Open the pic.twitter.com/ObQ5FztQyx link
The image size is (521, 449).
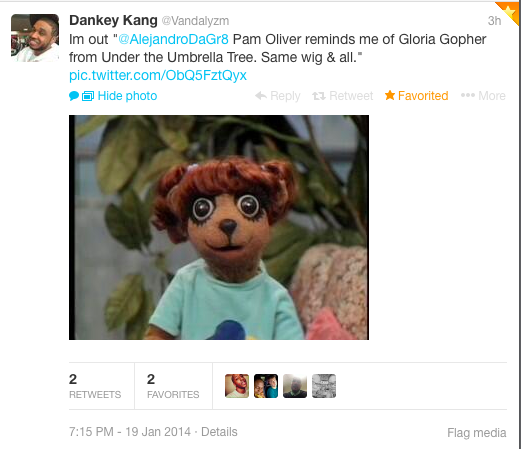[158, 75]
